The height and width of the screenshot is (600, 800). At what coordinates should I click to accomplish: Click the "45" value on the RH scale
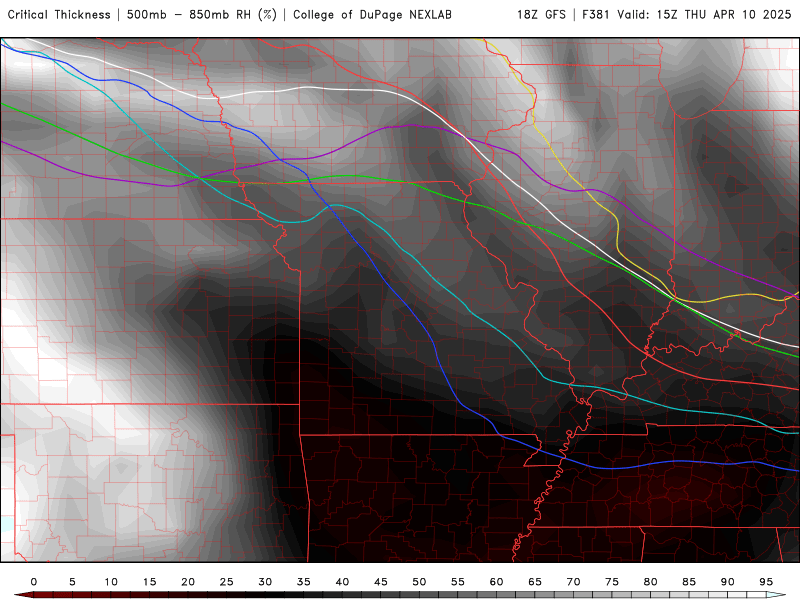pos(381,582)
